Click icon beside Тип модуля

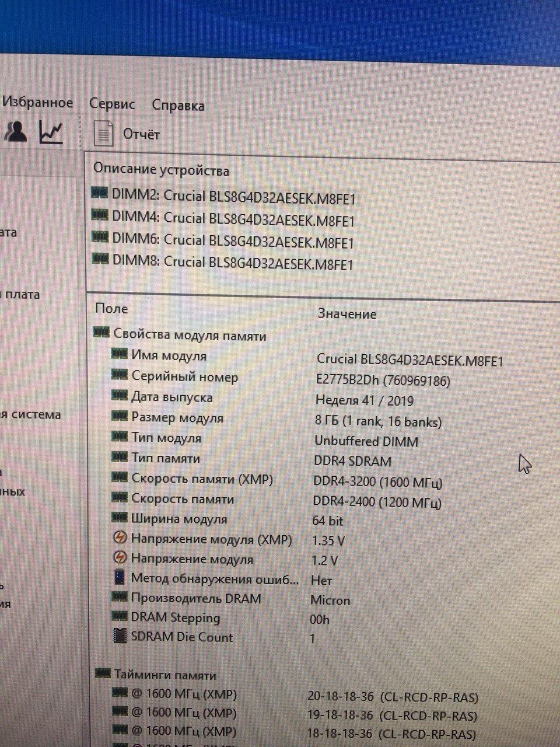pos(120,436)
